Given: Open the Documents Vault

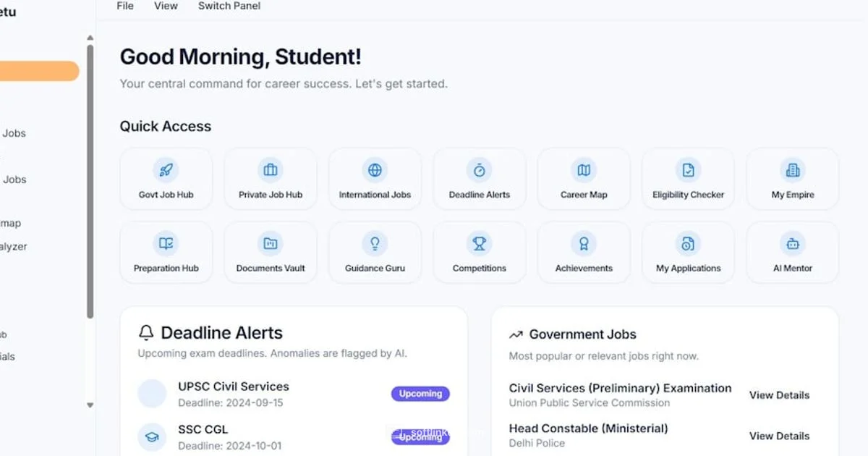Looking at the screenshot, I should [270, 251].
